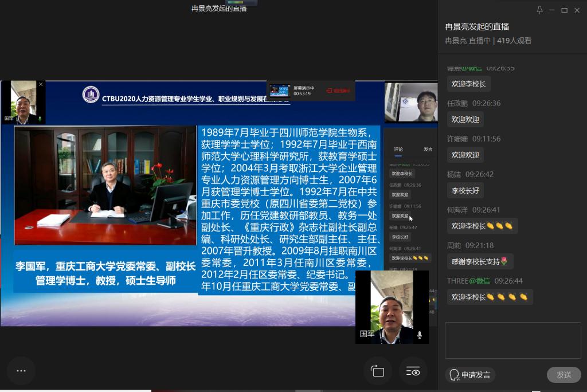Click the small microphone icon in top-left thumbnail
The height and width of the screenshot is (392, 587).
point(40,119)
